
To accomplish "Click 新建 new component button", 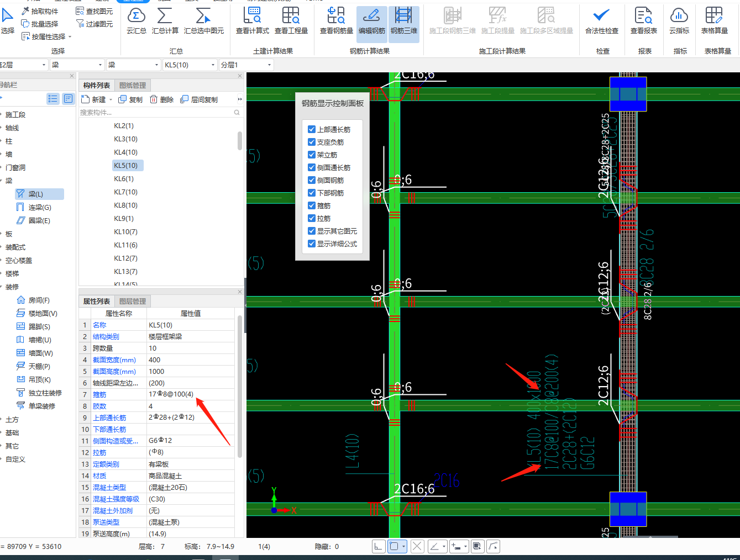I will click(x=93, y=99).
